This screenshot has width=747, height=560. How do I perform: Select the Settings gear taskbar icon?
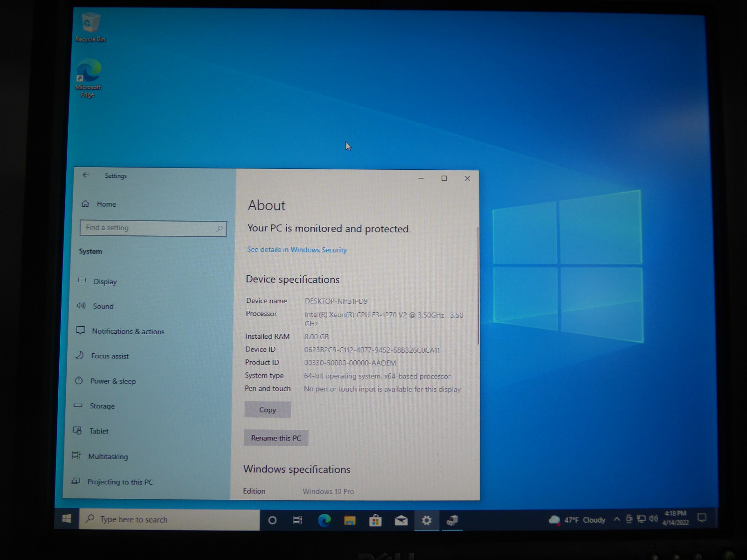coord(427,520)
